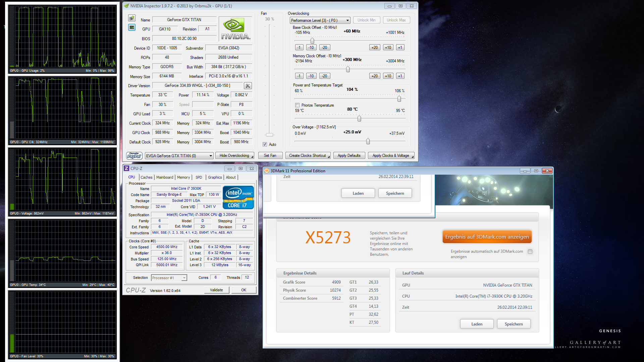
Task: Click Validate in CPU-Z
Action: click(x=216, y=290)
